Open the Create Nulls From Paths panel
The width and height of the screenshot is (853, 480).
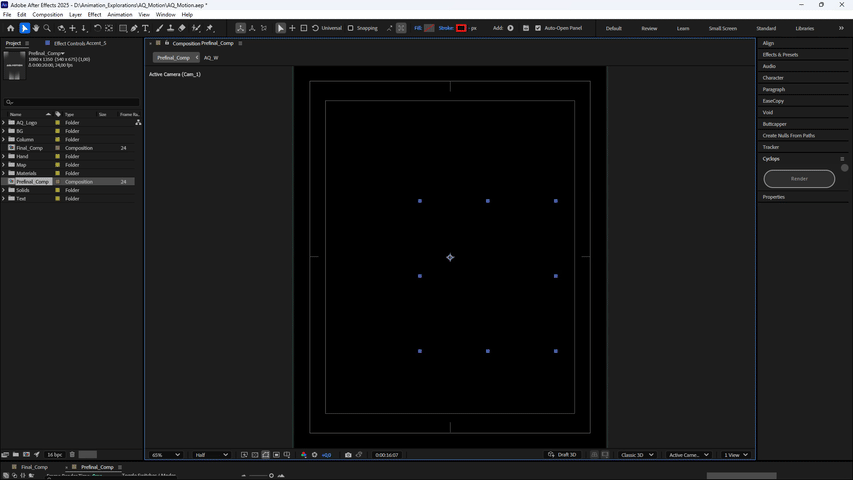788,136
